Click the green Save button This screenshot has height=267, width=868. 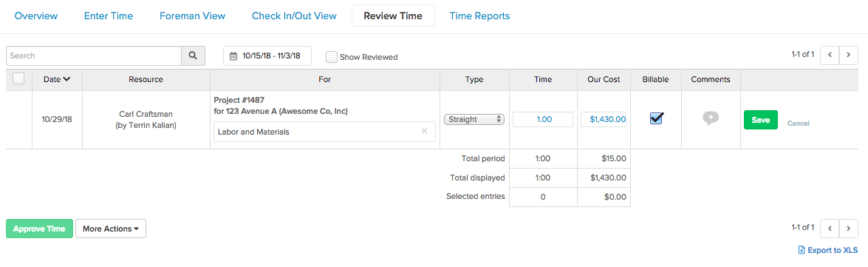point(761,120)
